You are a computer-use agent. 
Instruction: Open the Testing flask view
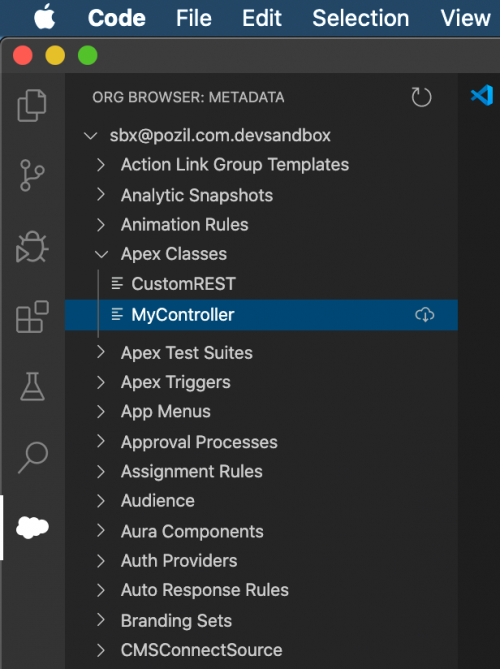(x=32, y=387)
